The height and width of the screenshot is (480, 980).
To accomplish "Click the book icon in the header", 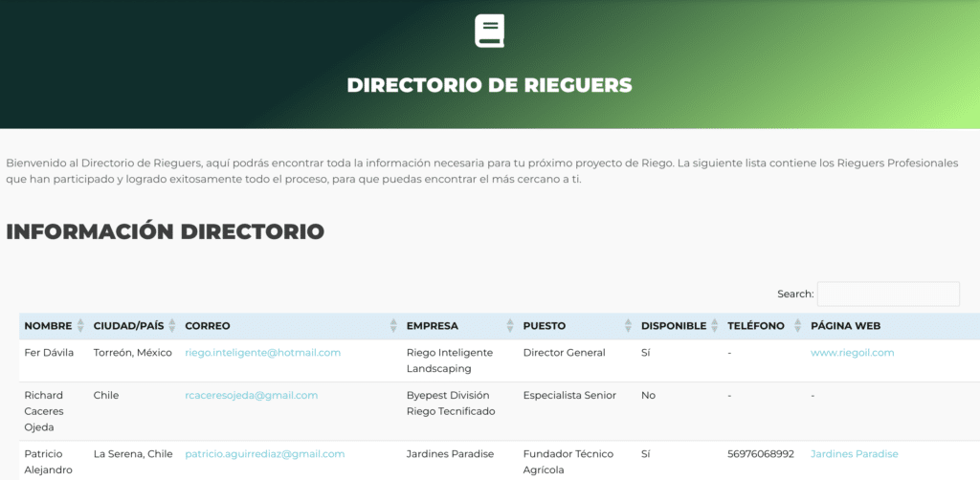I will [489, 32].
